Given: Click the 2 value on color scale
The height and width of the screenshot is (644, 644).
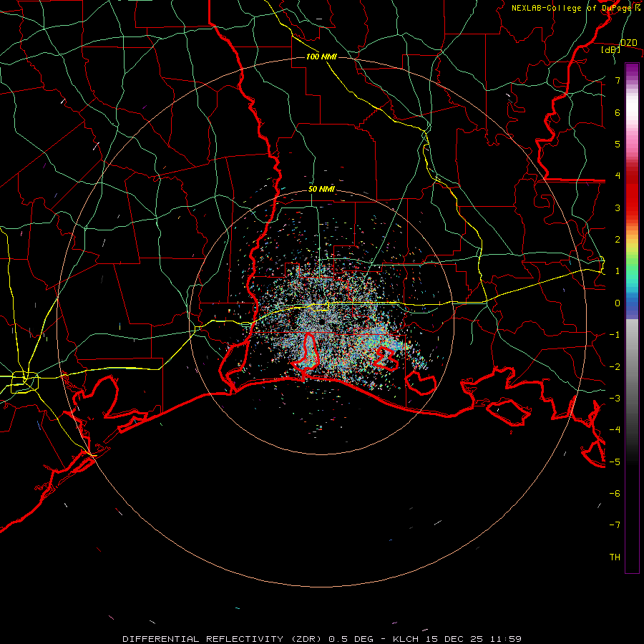Looking at the screenshot, I should pyautogui.click(x=618, y=239).
